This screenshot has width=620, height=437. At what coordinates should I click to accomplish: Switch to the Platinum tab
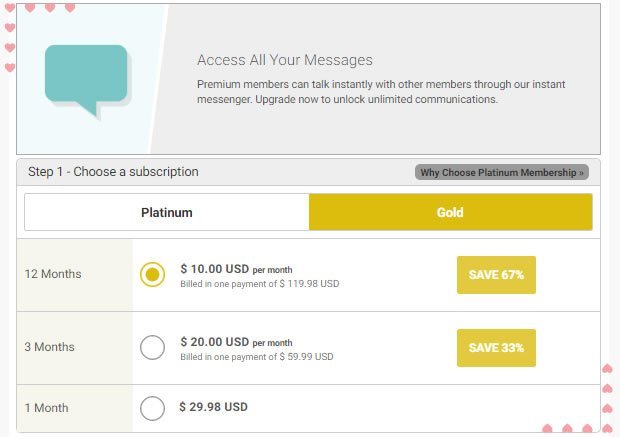coord(166,212)
